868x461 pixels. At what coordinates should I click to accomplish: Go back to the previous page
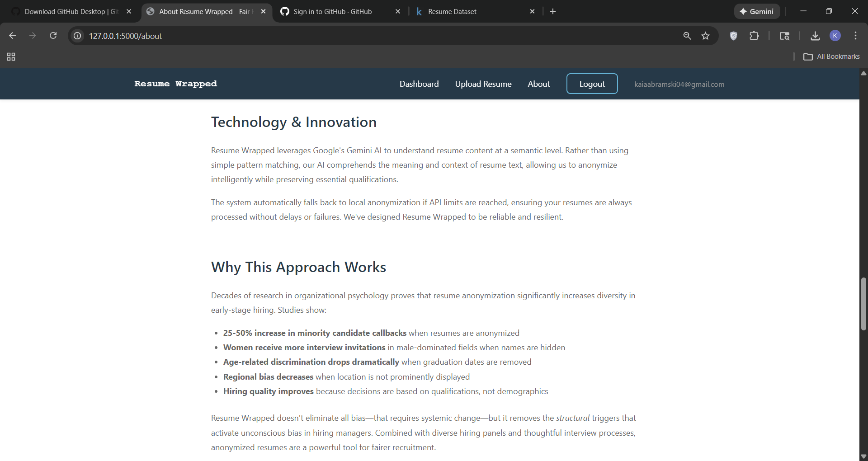12,36
